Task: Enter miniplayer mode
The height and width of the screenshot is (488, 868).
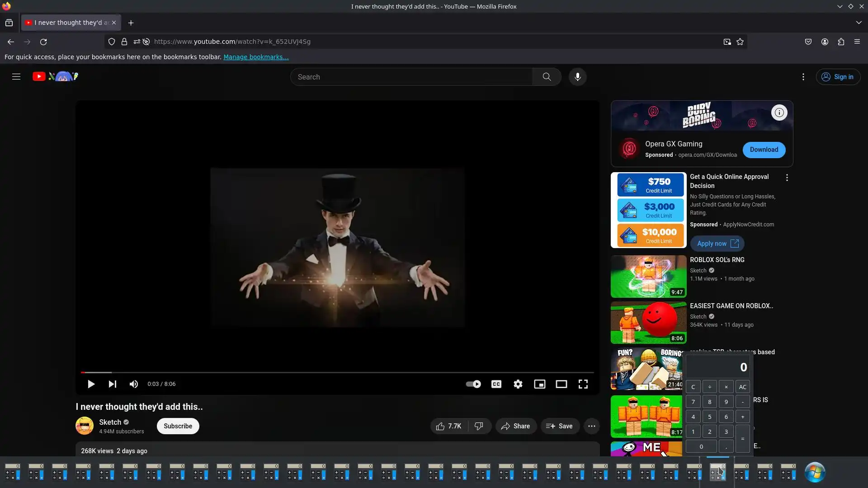Action: (539, 384)
